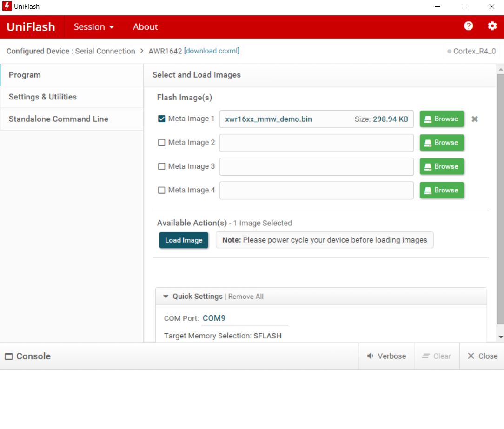Browse for Meta Image 3 file
This screenshot has width=504, height=429.
coord(442,166)
